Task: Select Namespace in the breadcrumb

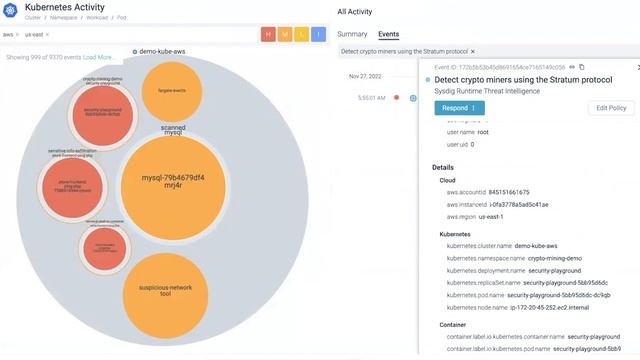Action: [x=63, y=18]
